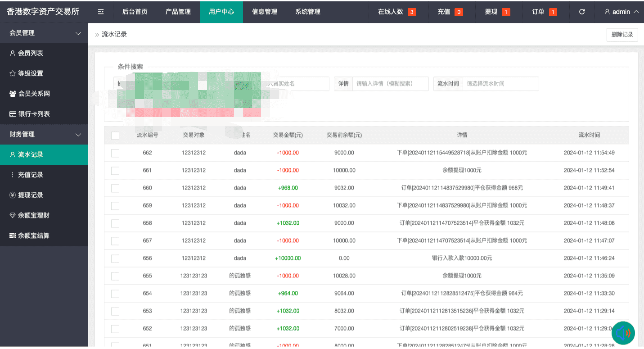Check the box for record 658
The height and width of the screenshot is (349, 644).
click(115, 223)
